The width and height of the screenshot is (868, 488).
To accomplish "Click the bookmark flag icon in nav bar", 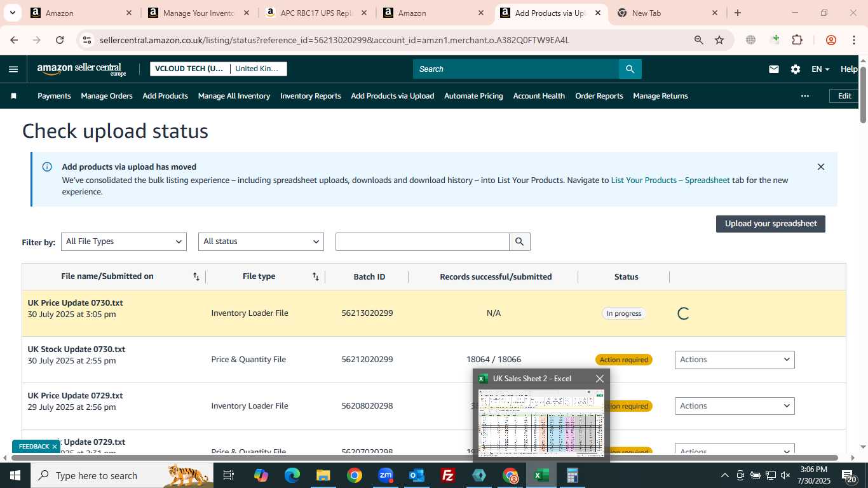I will click(13, 96).
